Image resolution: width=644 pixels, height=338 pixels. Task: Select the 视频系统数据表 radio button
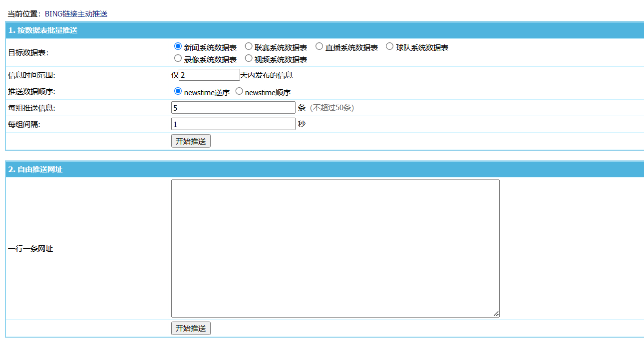pos(249,58)
